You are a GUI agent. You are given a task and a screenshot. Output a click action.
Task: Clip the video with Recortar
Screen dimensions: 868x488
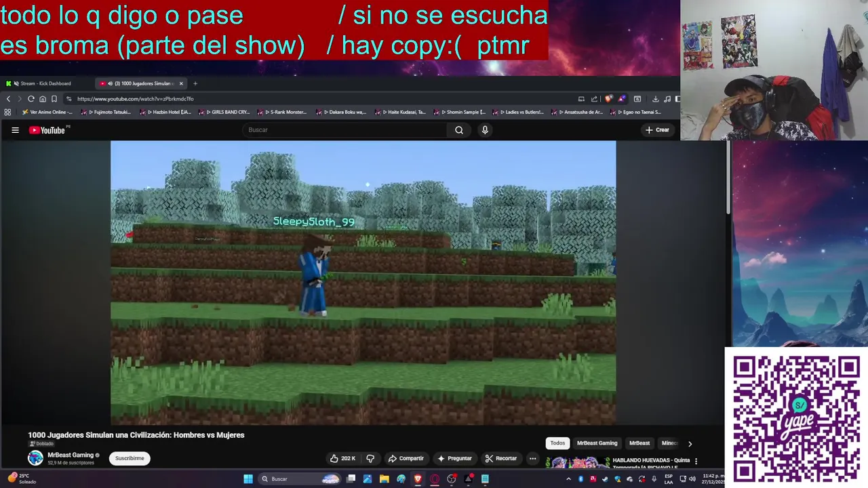(500, 459)
